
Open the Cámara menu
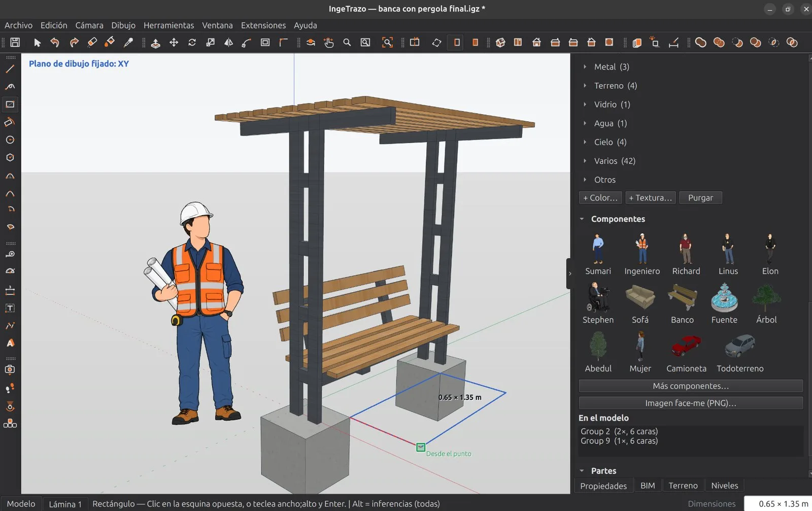point(89,25)
